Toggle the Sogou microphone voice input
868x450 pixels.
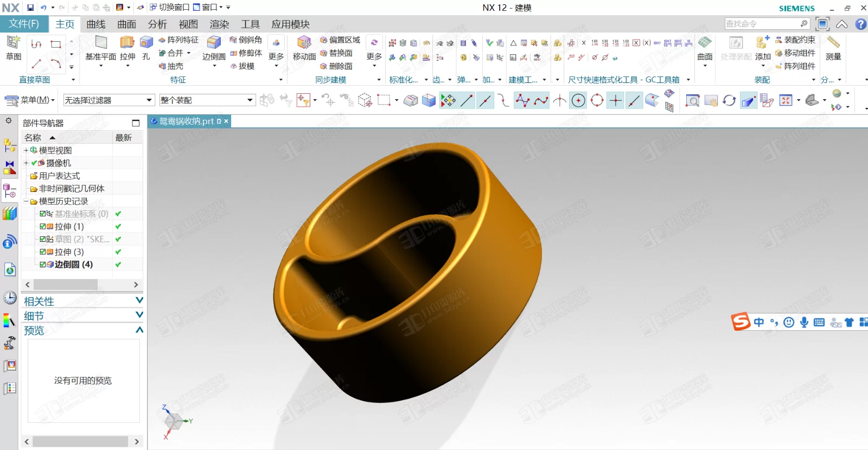click(804, 322)
